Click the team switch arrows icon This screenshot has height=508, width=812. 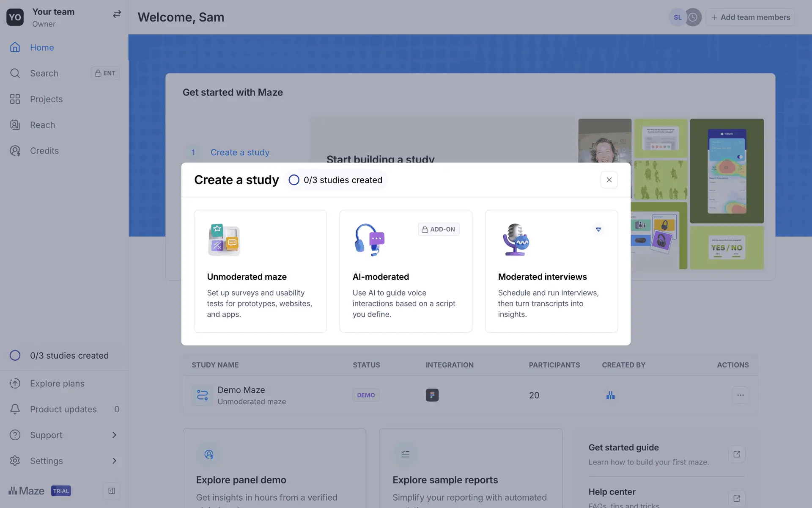click(x=117, y=14)
